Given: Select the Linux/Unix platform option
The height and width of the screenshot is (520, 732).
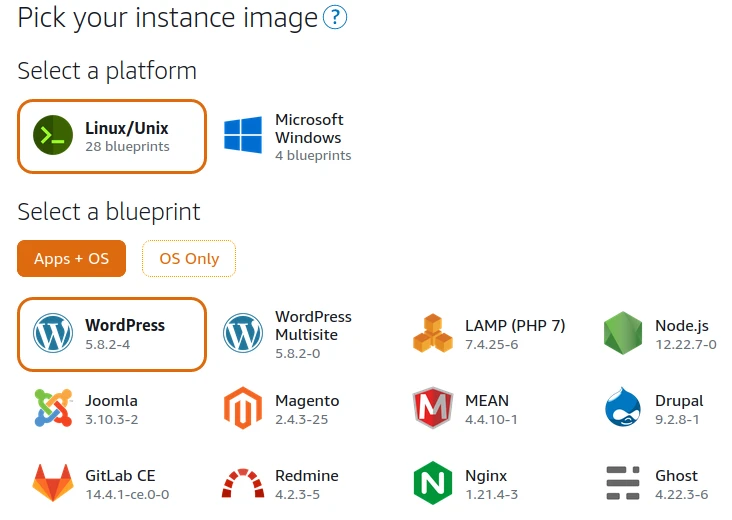Looking at the screenshot, I should [x=112, y=136].
